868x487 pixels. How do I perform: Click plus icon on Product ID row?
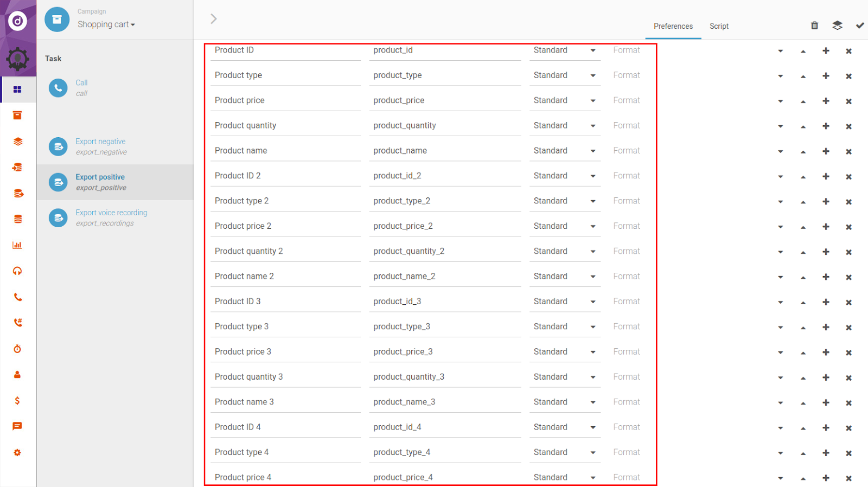(x=826, y=51)
